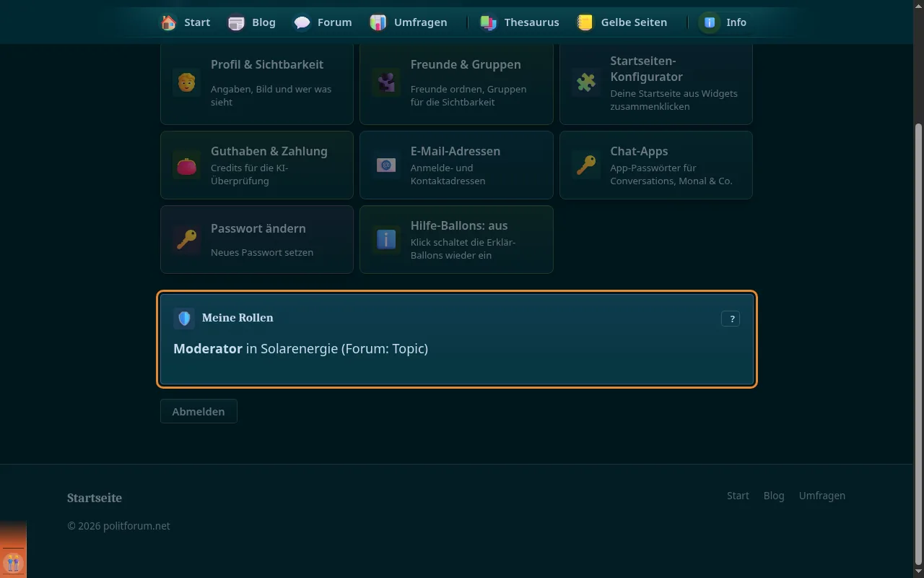Click the books icon beside Thesaurus

point(489,22)
